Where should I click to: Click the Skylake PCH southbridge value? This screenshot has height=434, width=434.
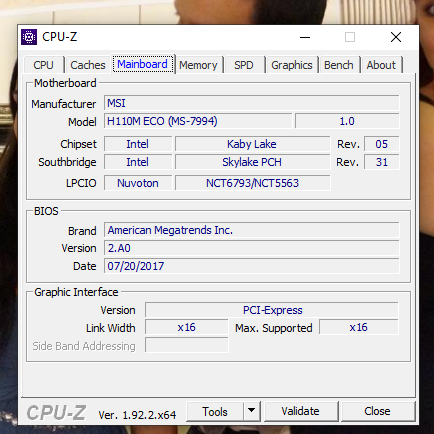tap(253, 162)
